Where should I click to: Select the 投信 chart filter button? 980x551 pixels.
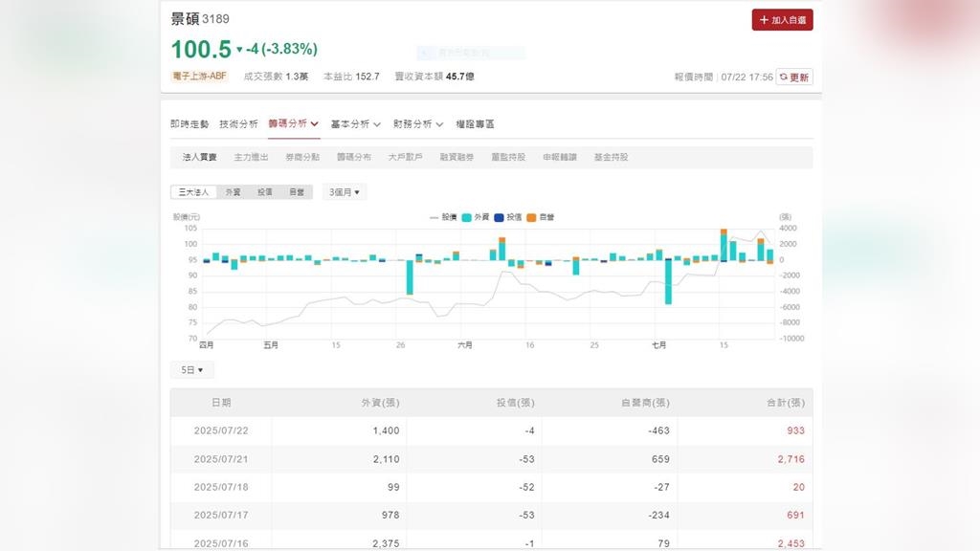point(265,192)
